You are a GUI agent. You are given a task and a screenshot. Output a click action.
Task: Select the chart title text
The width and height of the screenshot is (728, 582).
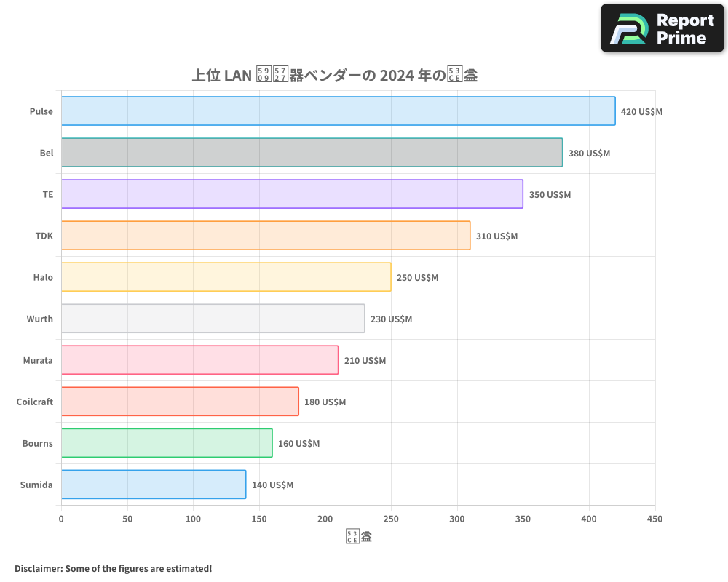334,75
